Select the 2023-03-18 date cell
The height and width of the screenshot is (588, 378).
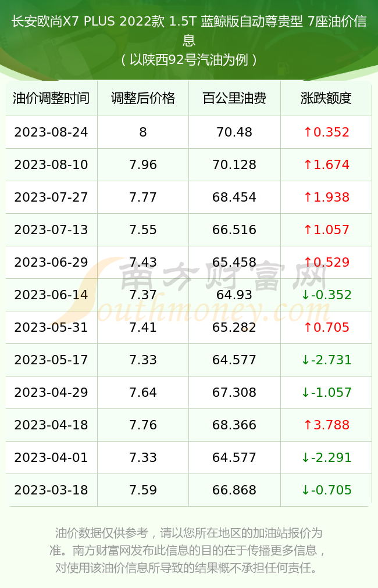pos(51,490)
